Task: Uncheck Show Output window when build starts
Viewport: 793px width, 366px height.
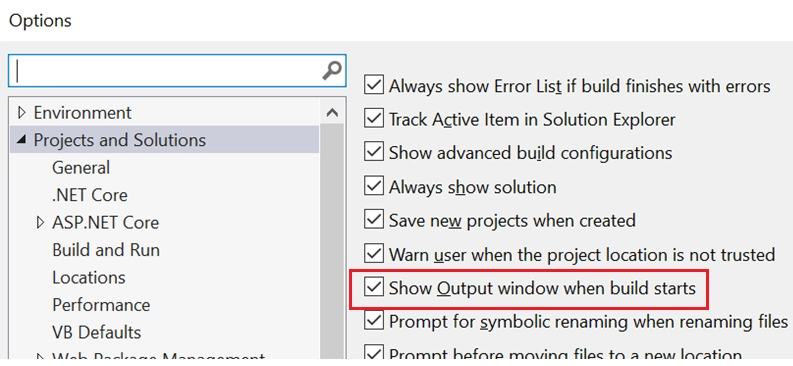Action: coord(374,288)
